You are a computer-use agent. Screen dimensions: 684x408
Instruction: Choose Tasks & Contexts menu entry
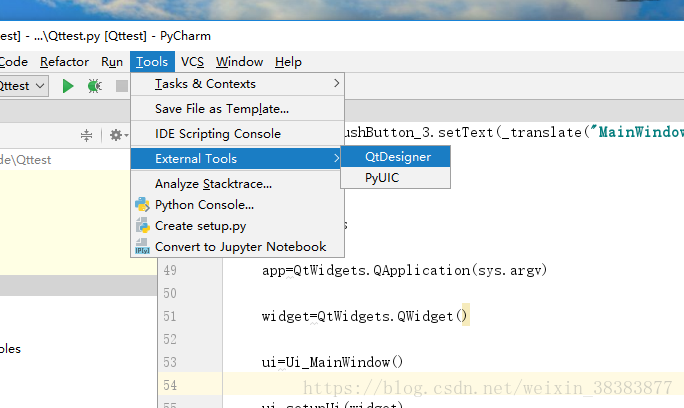pos(237,84)
